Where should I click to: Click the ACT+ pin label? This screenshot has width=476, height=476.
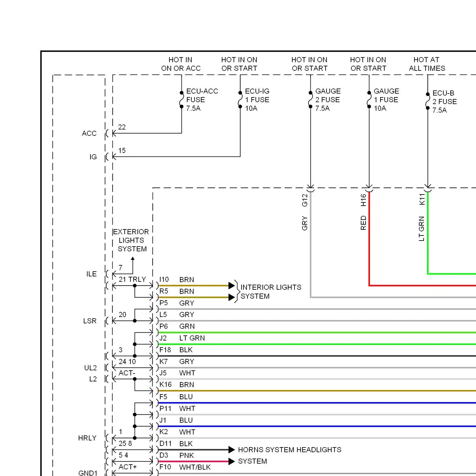click(x=128, y=467)
